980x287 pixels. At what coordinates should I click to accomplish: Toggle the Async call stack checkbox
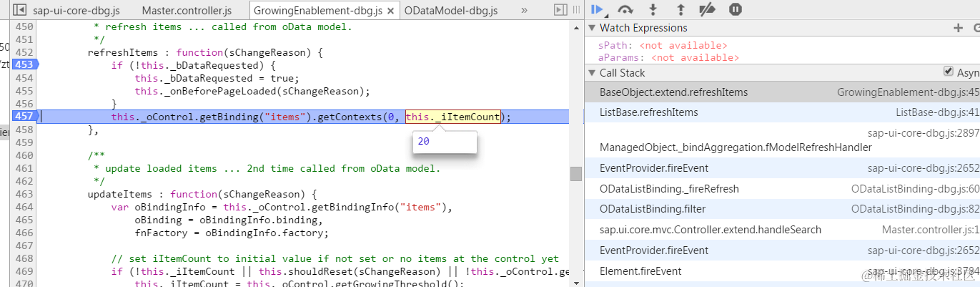949,72
